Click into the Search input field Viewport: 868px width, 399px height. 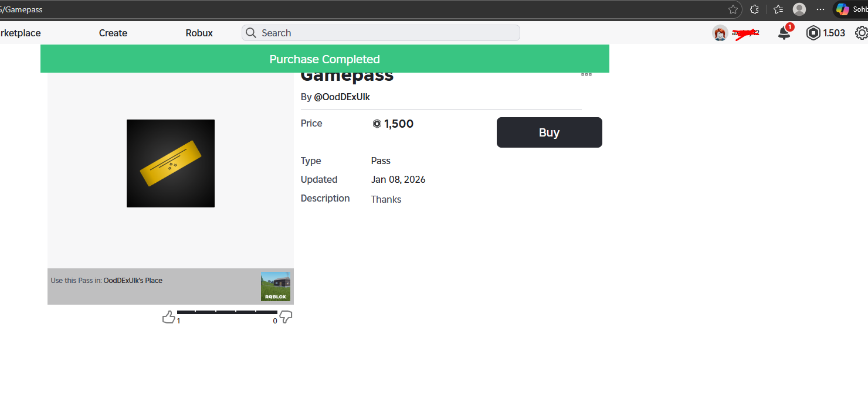point(381,33)
